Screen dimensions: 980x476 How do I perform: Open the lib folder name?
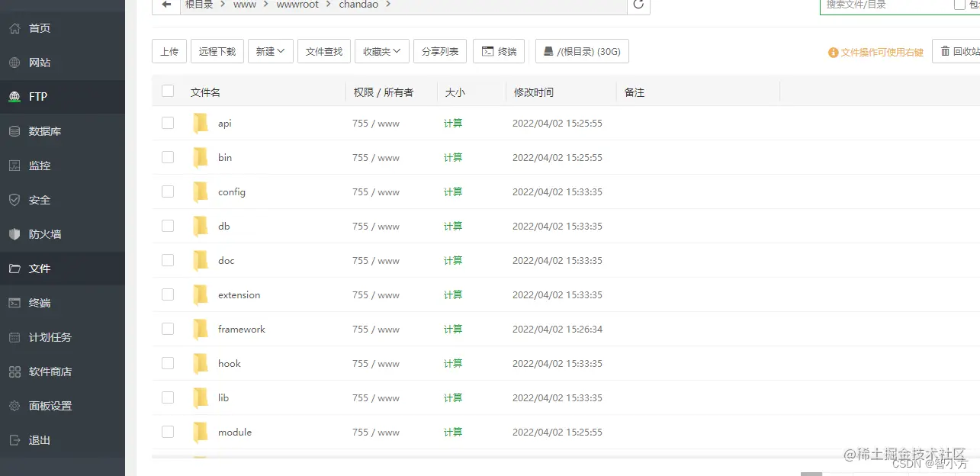223,397
